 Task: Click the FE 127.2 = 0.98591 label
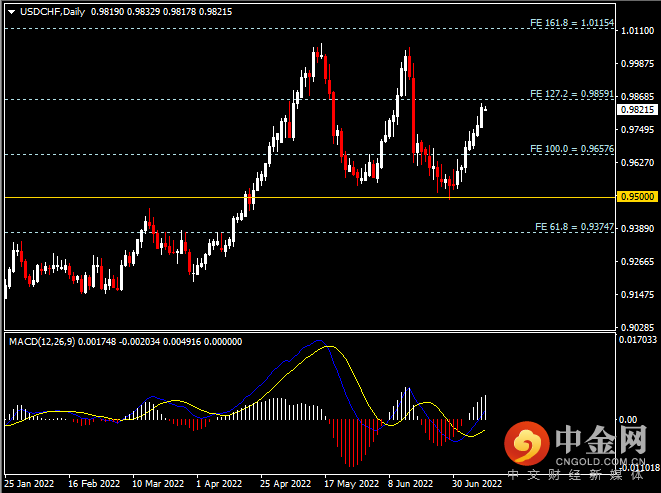coord(572,94)
